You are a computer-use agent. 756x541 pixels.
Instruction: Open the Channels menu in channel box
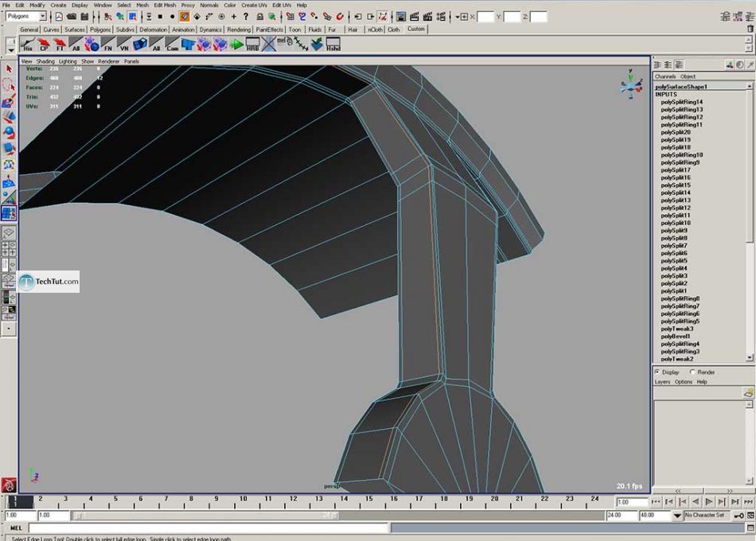pyautogui.click(x=665, y=76)
